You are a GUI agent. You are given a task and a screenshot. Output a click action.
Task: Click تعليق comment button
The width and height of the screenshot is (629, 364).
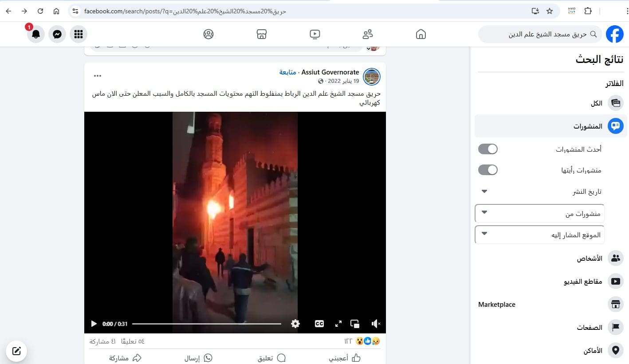click(x=271, y=358)
